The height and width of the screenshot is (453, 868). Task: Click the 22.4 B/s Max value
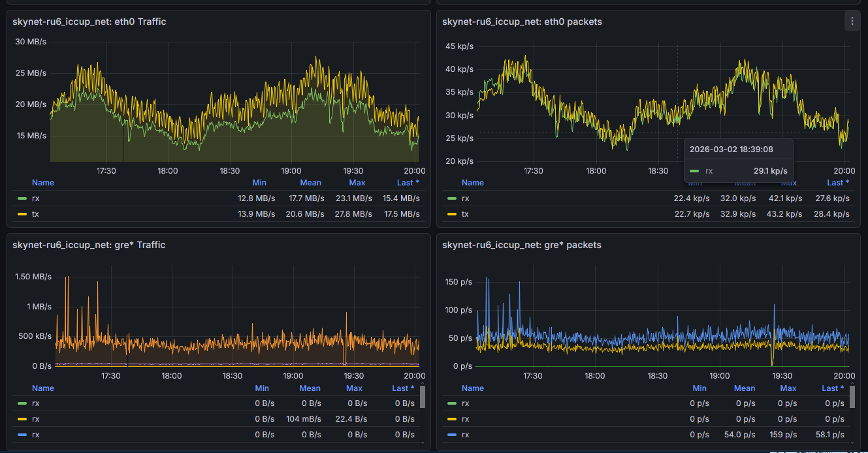[x=351, y=419]
